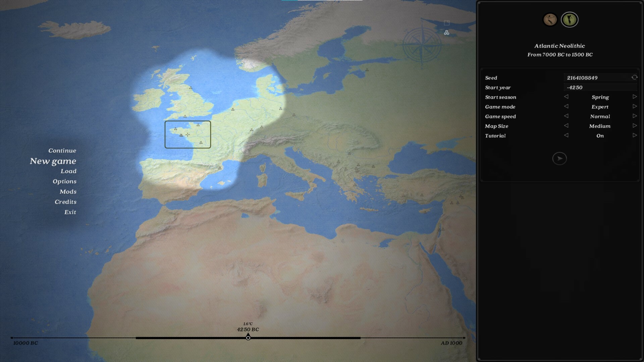
Task: Increase Game speed with right arrow
Action: click(x=635, y=116)
